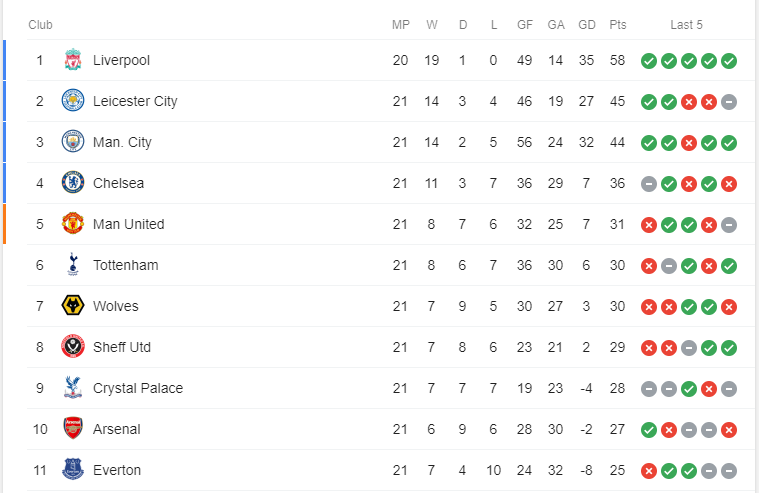Image resolution: width=759 pixels, height=493 pixels.
Task: Open the Liverpool team name link
Action: (x=121, y=60)
